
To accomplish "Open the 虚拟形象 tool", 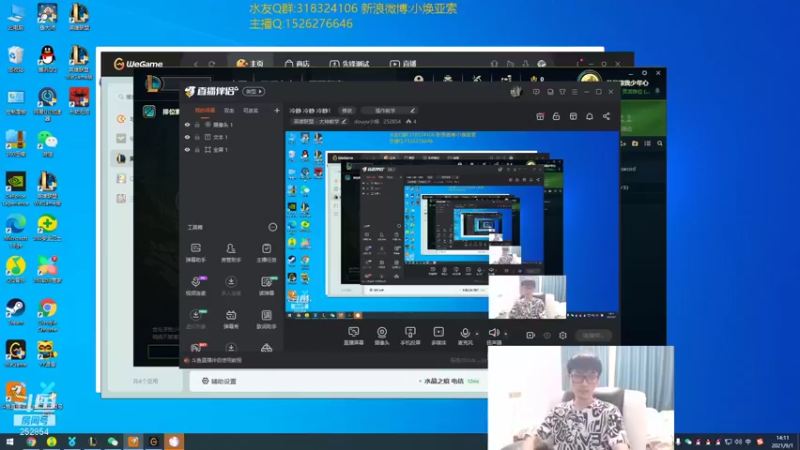I will pos(195,319).
